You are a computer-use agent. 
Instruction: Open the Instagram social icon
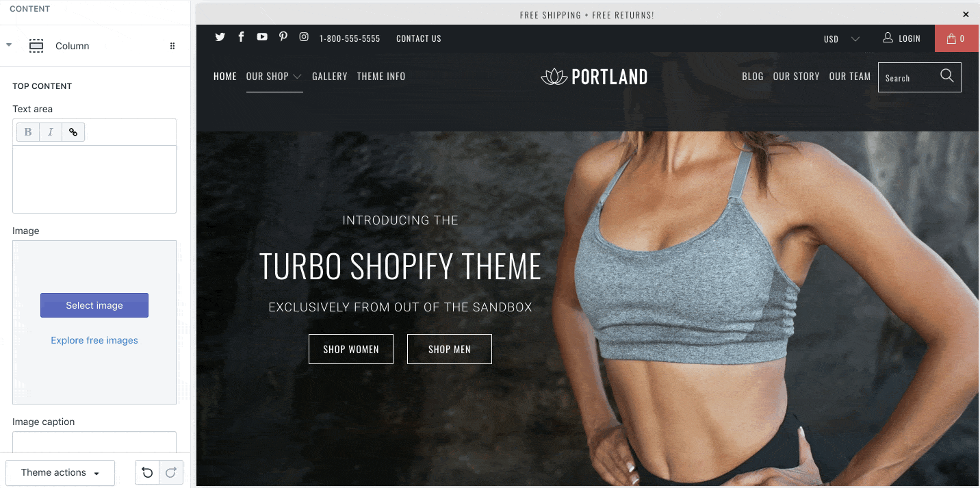click(304, 37)
